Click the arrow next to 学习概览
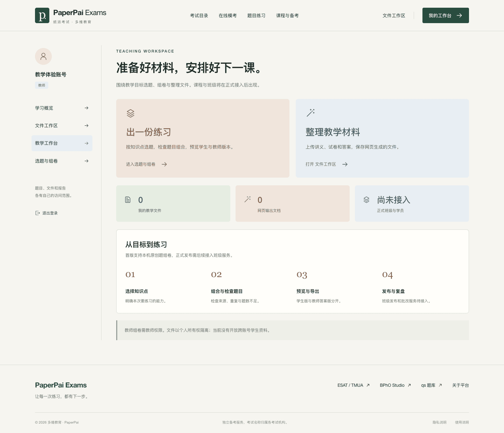504x433 pixels. click(x=86, y=108)
